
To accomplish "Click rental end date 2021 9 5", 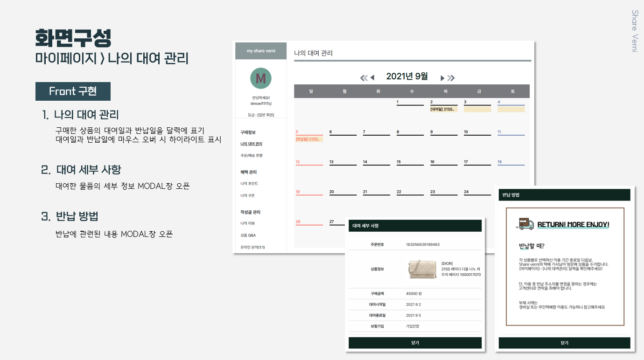I will (413, 316).
